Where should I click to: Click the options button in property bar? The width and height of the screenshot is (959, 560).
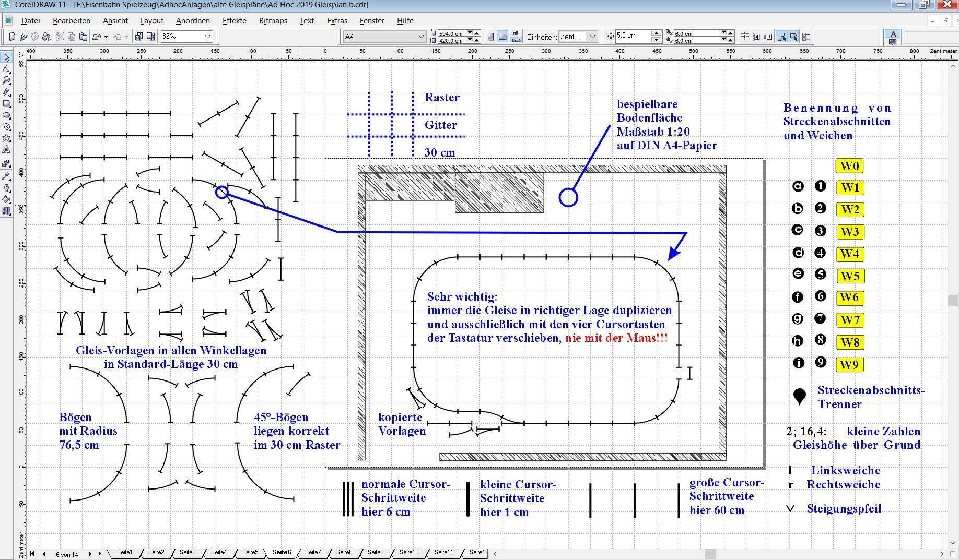pyautogui.click(x=806, y=37)
